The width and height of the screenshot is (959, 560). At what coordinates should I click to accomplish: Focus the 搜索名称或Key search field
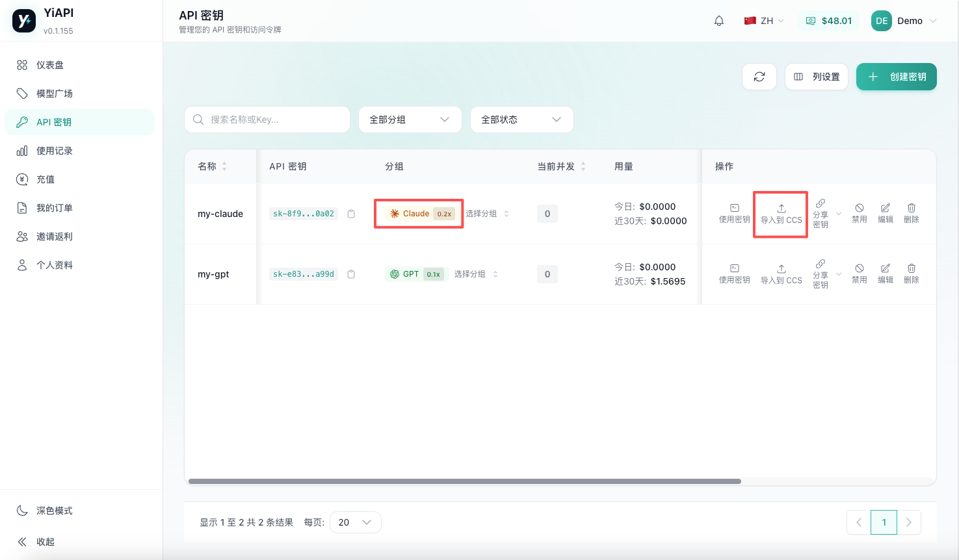pyautogui.click(x=267, y=120)
